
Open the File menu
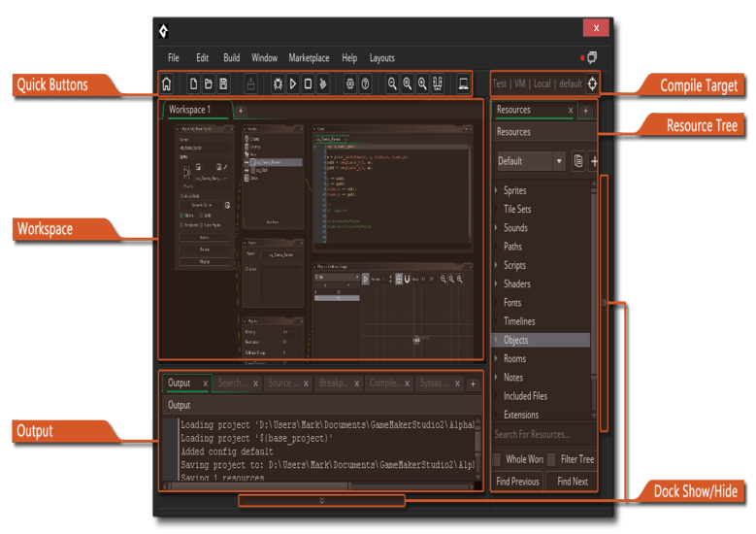(x=174, y=58)
